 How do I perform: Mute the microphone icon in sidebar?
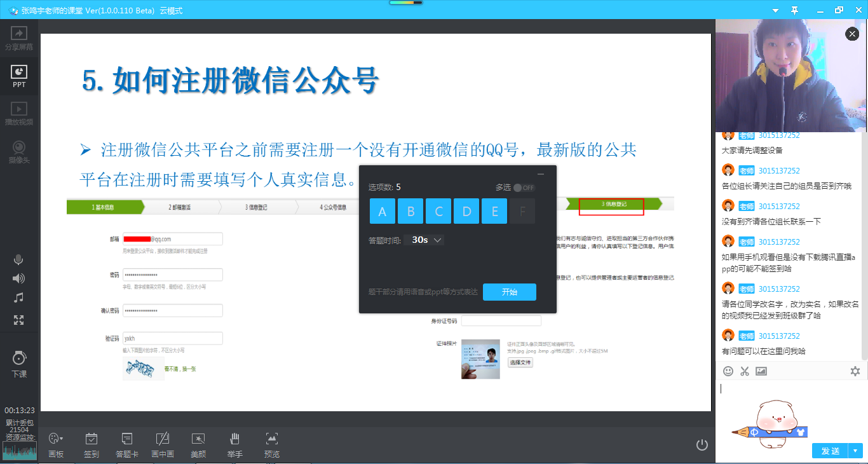(18, 259)
